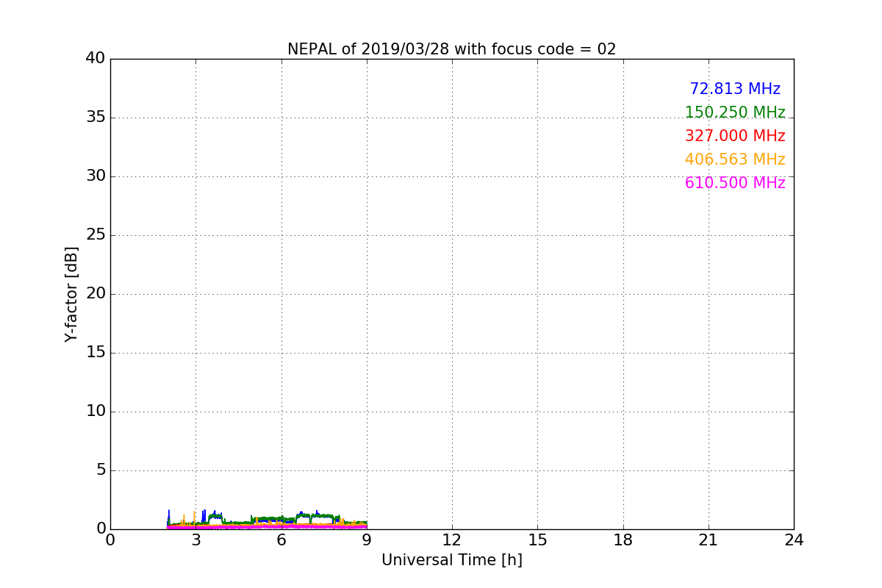Click y-axis tick label '15'
This screenshot has width=882, height=588.
96,353
